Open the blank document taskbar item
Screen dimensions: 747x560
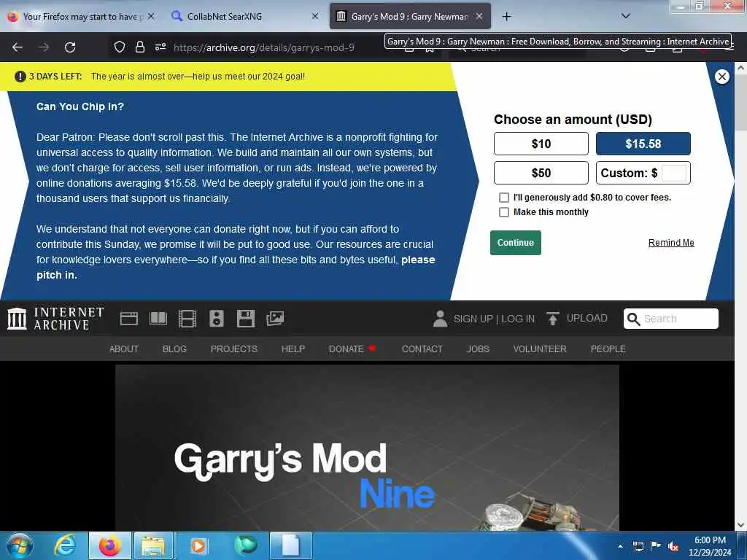[290, 545]
